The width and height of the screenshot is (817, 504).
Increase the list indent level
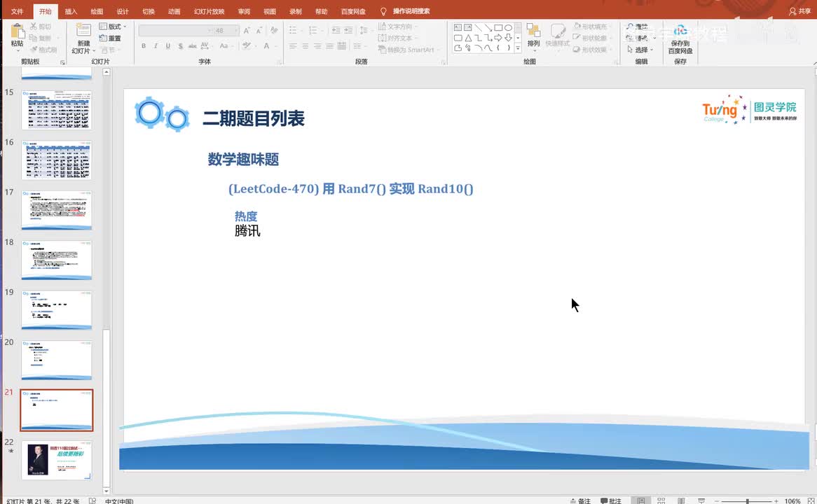[x=348, y=30]
